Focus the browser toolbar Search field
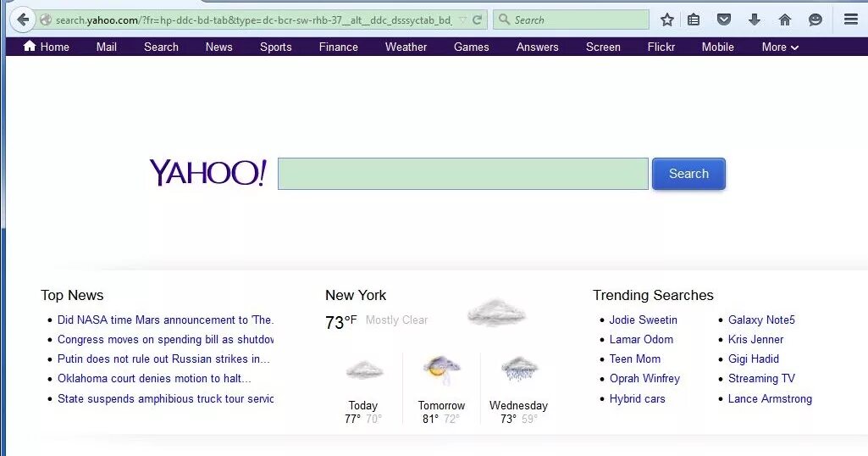The height and width of the screenshot is (456, 868). 571,20
